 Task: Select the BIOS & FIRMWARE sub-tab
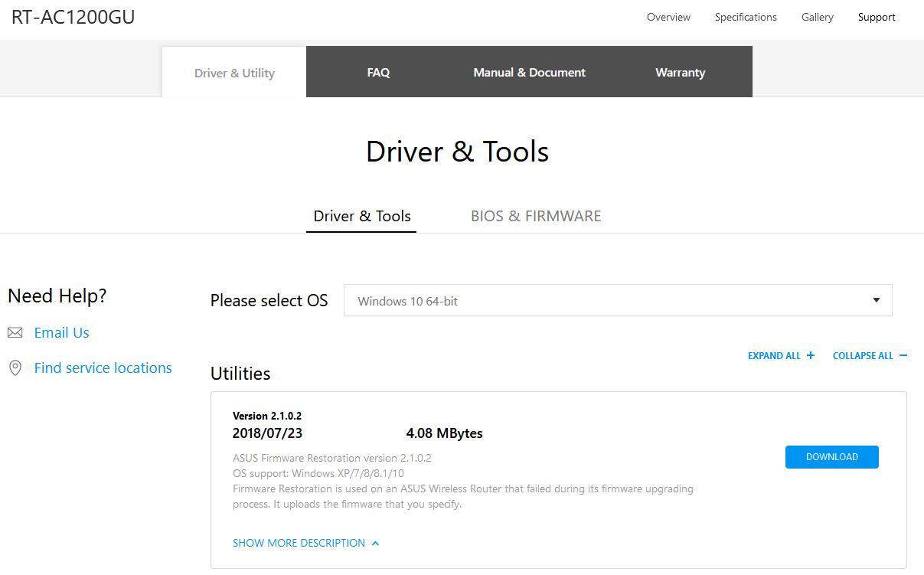coord(536,216)
